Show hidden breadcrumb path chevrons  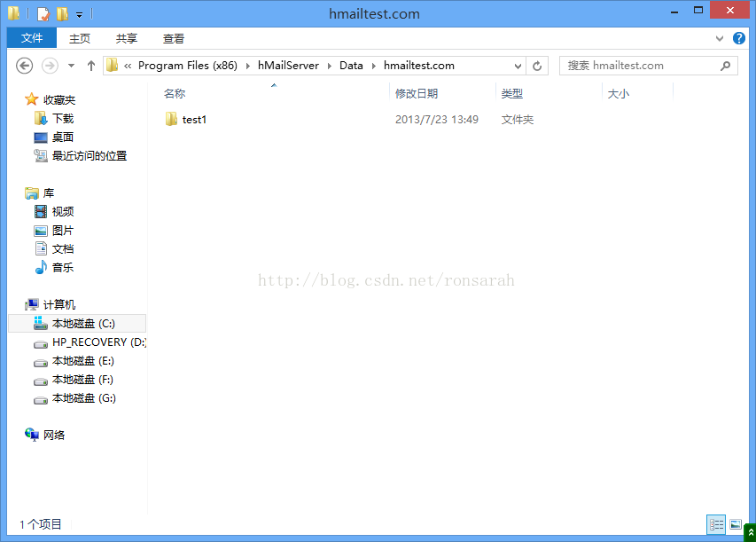click(128, 67)
